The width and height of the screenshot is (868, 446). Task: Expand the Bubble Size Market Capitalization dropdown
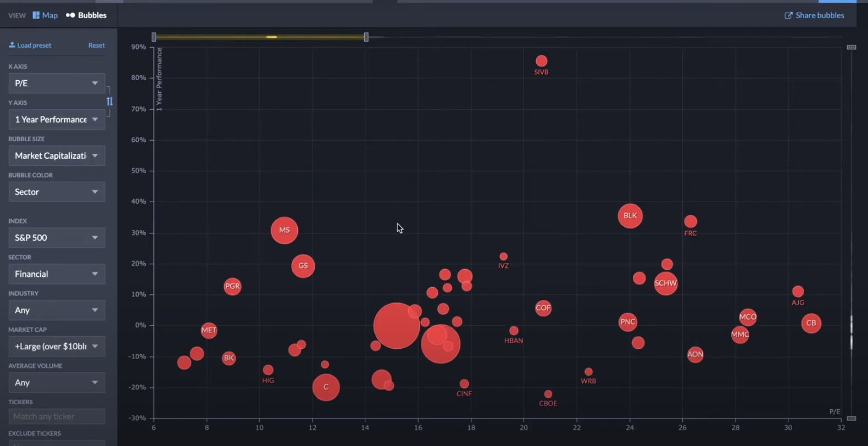pyautogui.click(x=57, y=155)
